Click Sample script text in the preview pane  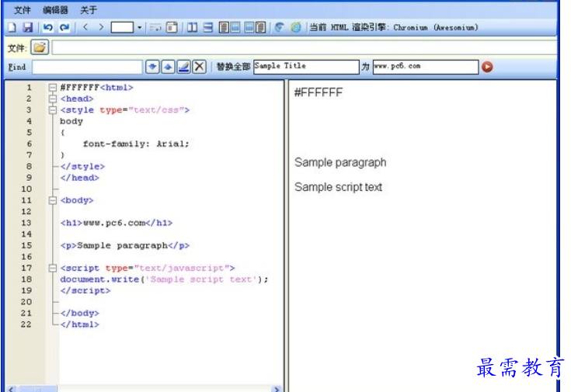pos(338,187)
